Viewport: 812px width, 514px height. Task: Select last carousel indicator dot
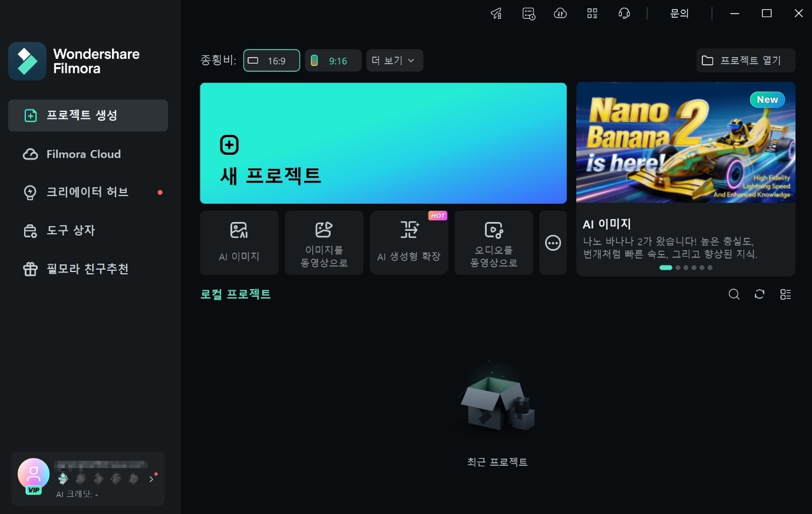click(x=710, y=267)
